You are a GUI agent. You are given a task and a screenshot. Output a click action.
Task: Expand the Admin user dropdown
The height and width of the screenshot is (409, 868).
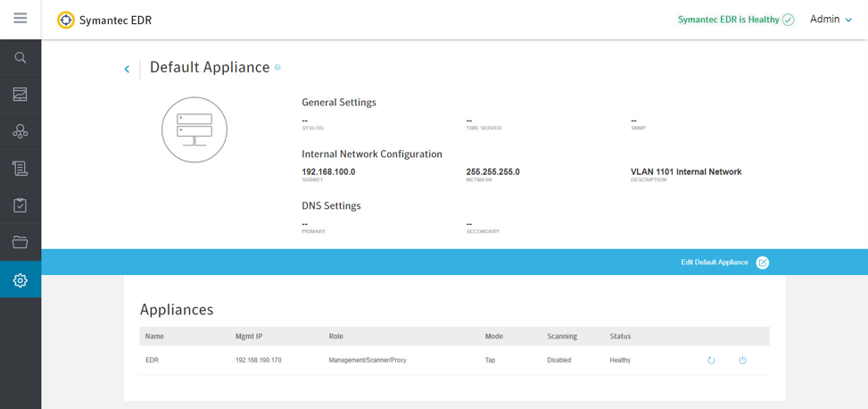[x=831, y=20]
